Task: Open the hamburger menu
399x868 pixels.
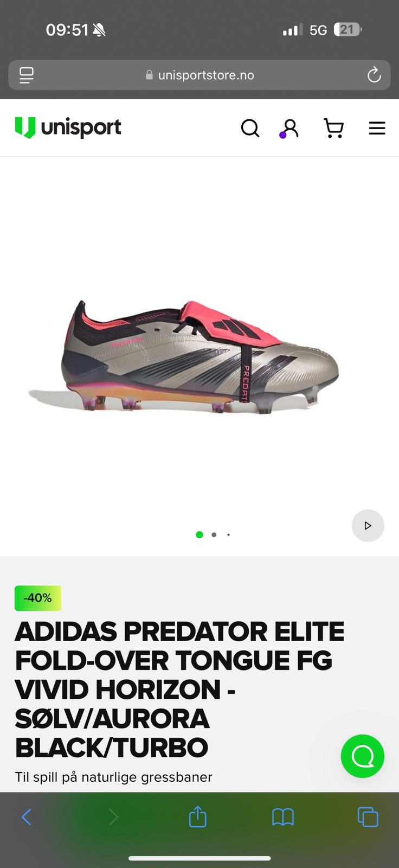Action: pyautogui.click(x=377, y=129)
